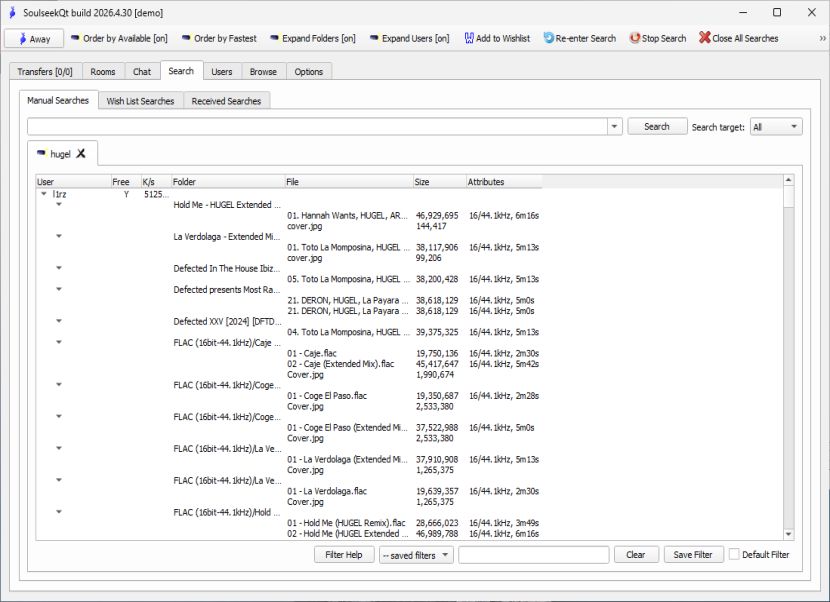830x602 pixels.
Task: Select file 01. Hannah Wants, HUGEL, AR...
Action: [x=347, y=215]
